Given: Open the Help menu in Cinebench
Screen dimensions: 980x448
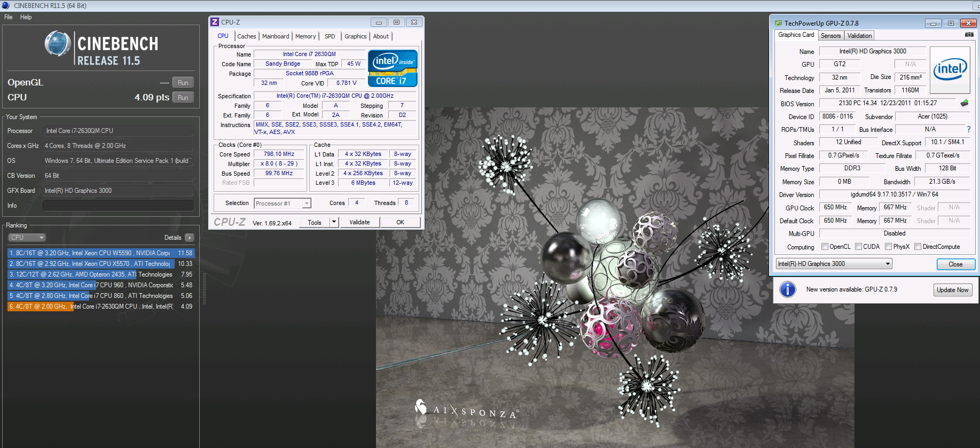Looking at the screenshot, I should pos(26,17).
